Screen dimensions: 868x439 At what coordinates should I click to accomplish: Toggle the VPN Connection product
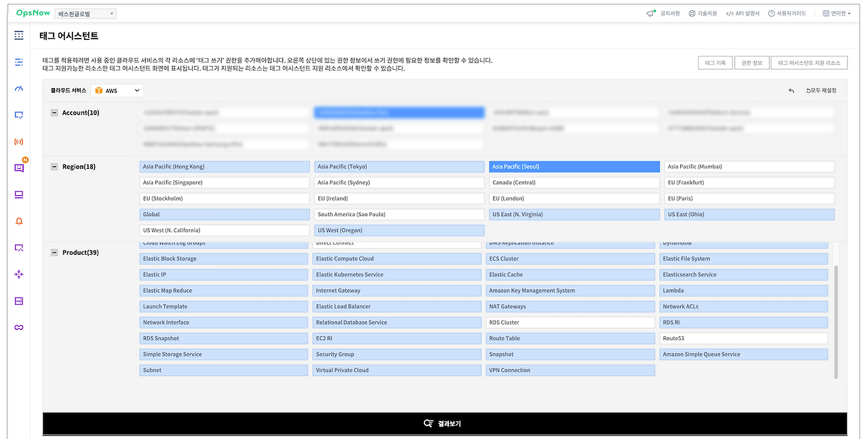pos(570,370)
